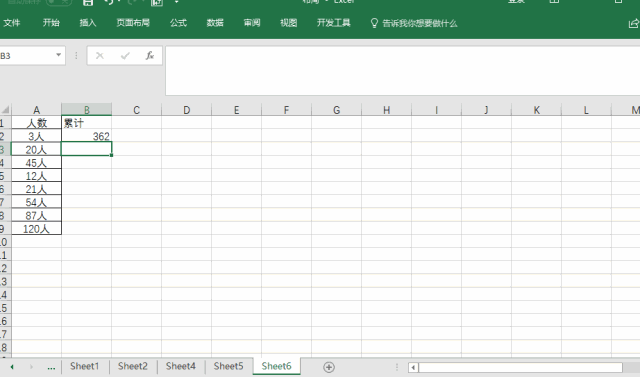Screen dimensions: 640x377
Task: Click the Insert Function fx icon
Action: 149,55
